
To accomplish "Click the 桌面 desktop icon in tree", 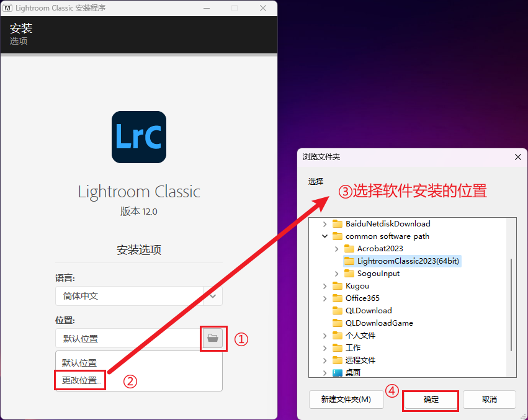I will coord(338,372).
